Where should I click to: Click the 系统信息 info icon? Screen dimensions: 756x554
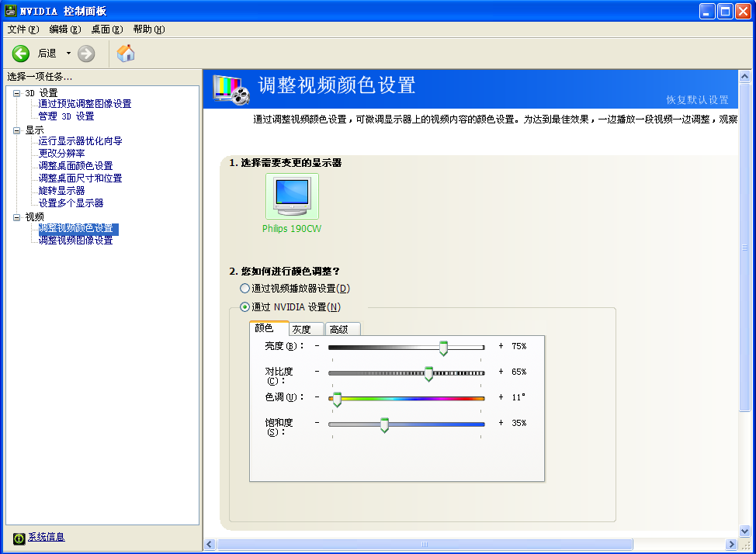tap(18, 536)
